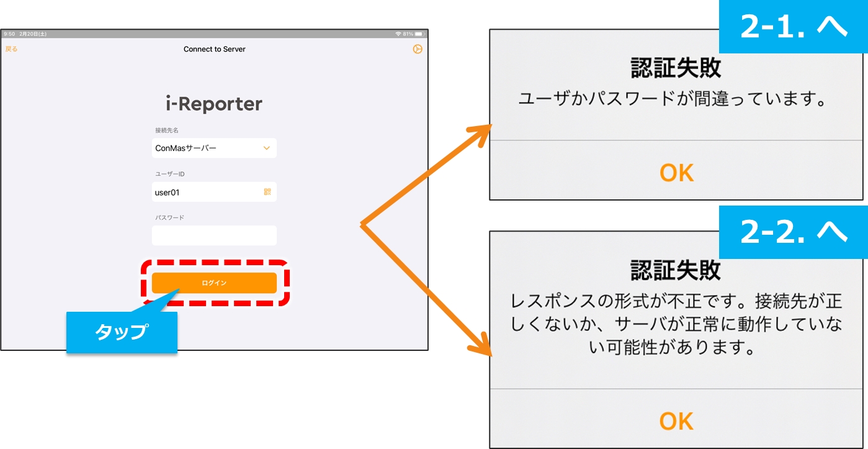Scan QR code icon in ユーザーID field
This screenshot has height=449, width=868.
[267, 192]
